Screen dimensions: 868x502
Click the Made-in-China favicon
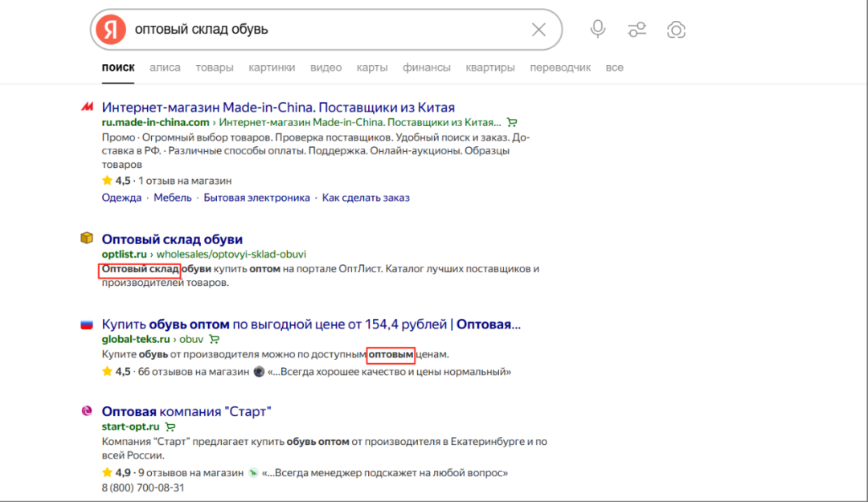click(x=87, y=106)
